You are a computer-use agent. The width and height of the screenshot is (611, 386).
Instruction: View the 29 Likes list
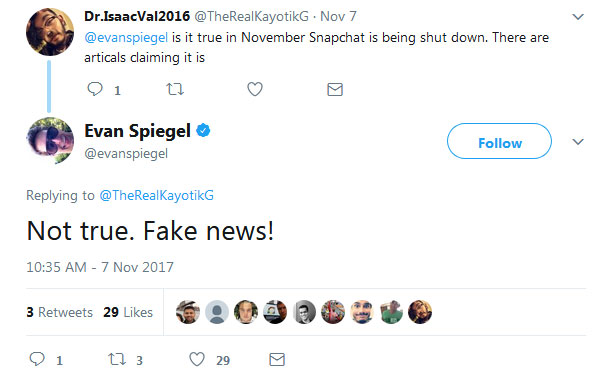tap(128, 312)
